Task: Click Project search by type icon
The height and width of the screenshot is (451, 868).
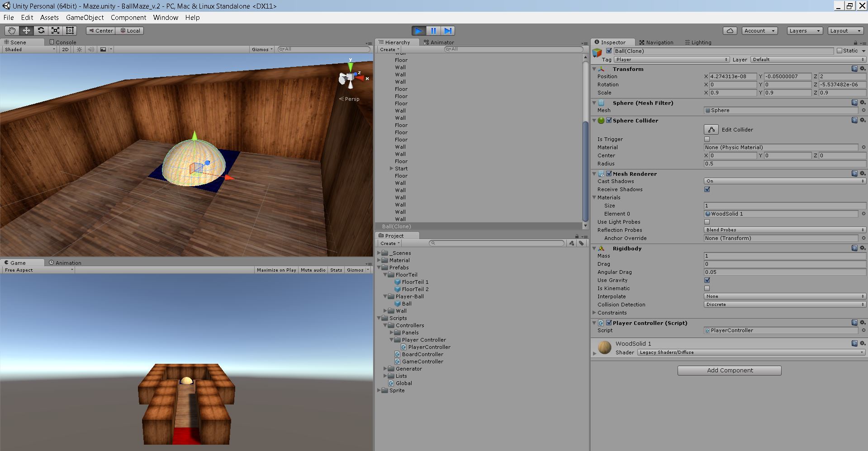Action: coord(572,243)
